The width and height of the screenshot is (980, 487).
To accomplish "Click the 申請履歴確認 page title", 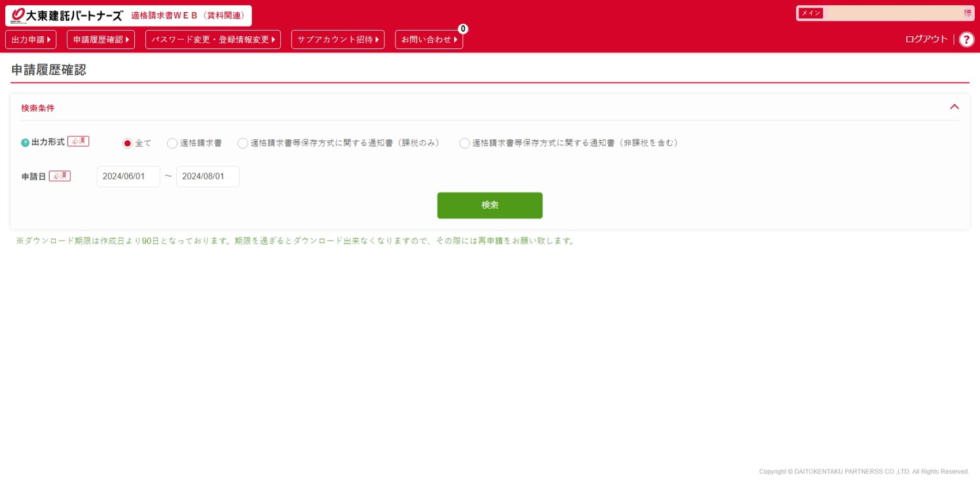I will pyautogui.click(x=49, y=70).
